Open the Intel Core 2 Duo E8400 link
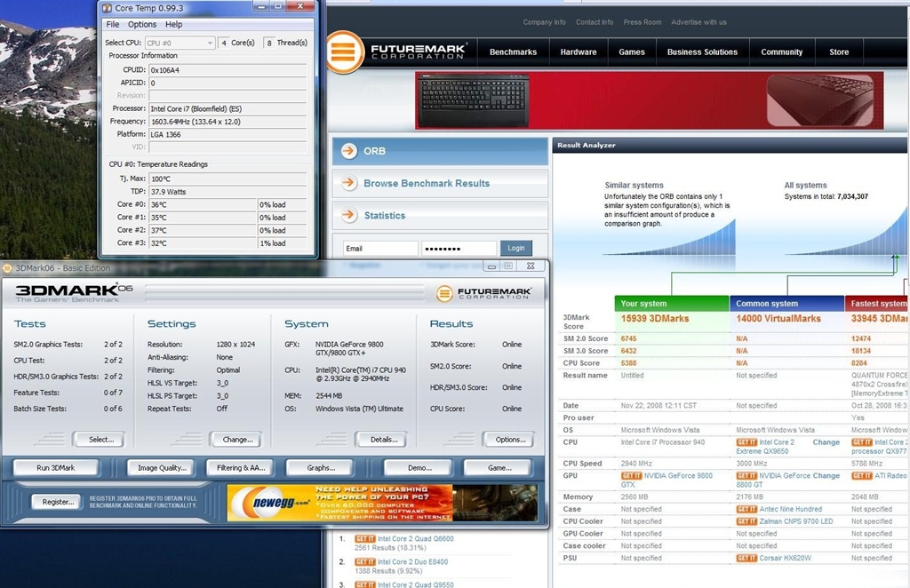910x588 pixels. click(412, 562)
